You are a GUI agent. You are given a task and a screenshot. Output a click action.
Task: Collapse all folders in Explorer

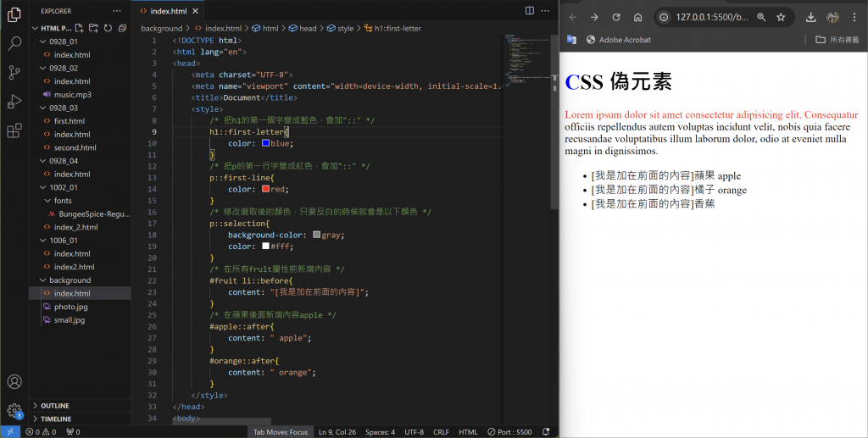point(122,28)
